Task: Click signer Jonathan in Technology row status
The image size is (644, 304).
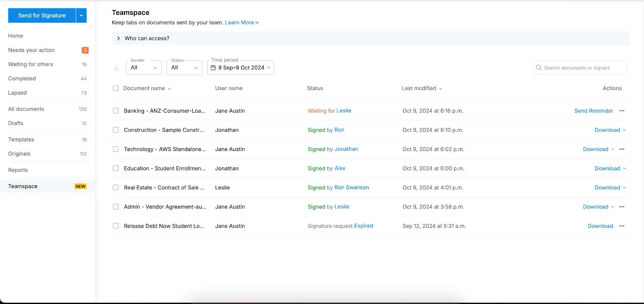Action: click(346, 149)
